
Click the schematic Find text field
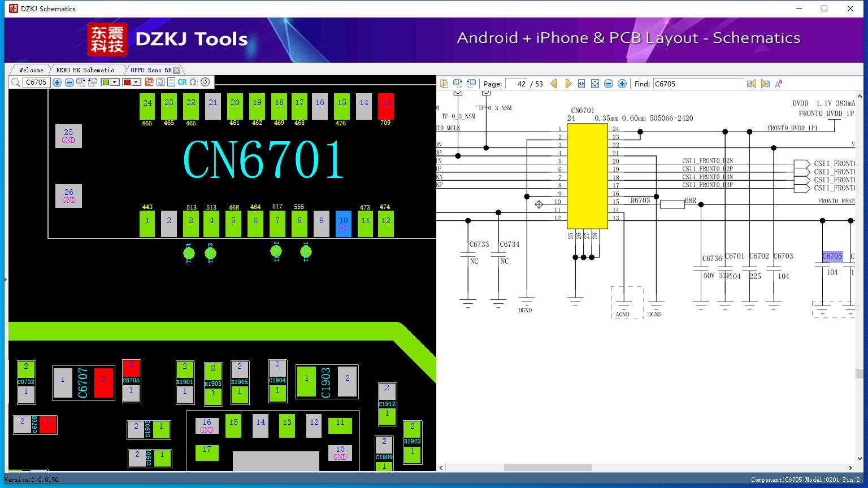point(698,84)
